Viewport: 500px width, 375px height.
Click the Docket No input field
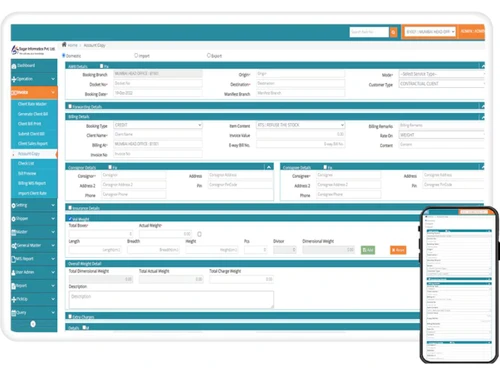click(158, 83)
